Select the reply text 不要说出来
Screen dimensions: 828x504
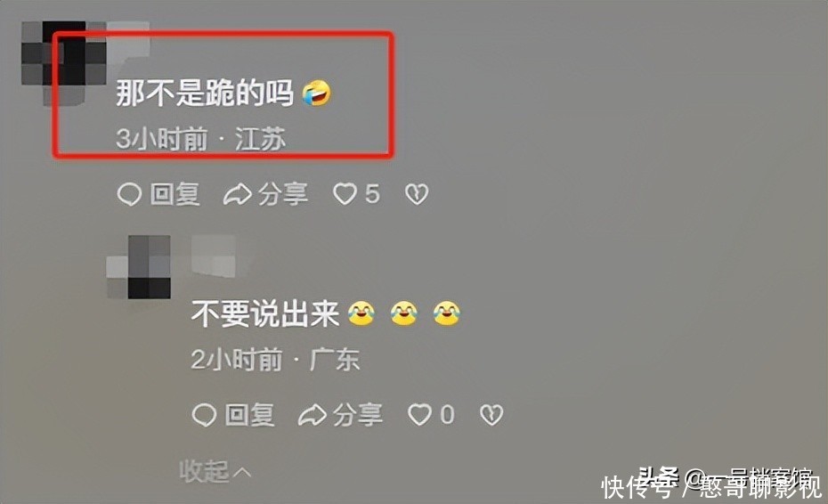(x=265, y=313)
